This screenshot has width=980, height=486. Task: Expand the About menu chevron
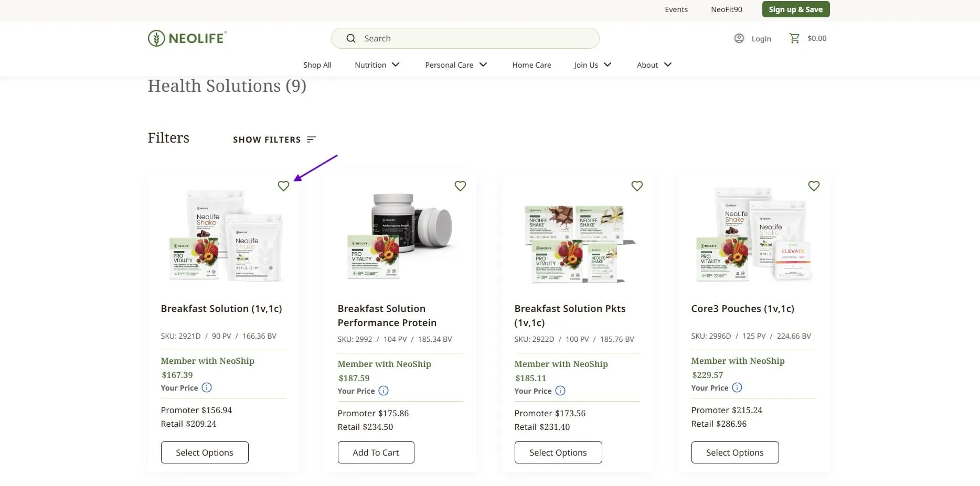click(x=668, y=64)
